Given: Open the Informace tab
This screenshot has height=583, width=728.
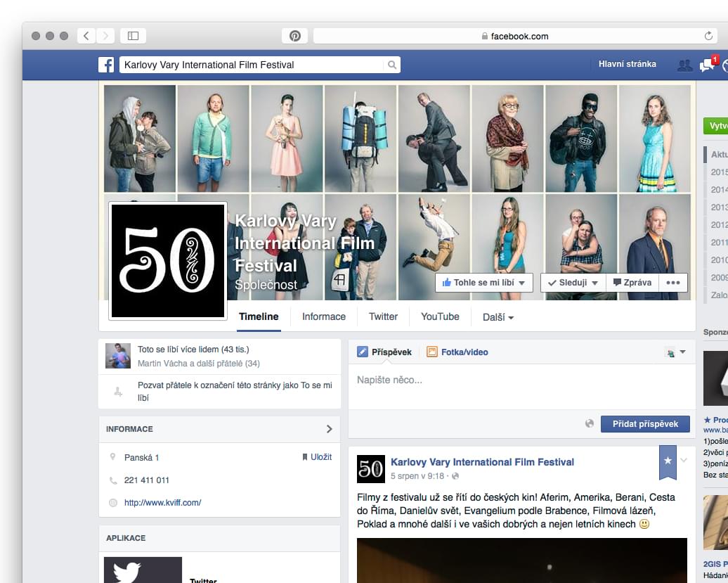Looking at the screenshot, I should [324, 317].
